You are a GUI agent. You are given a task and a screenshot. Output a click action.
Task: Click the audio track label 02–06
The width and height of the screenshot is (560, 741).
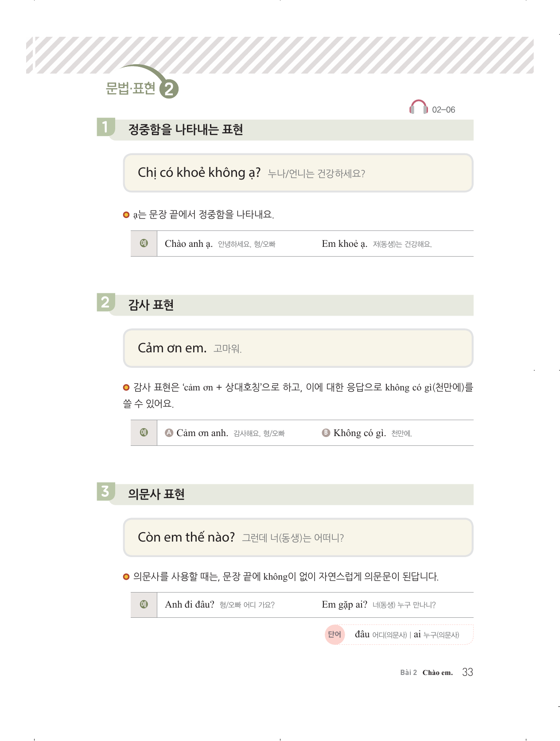point(443,110)
